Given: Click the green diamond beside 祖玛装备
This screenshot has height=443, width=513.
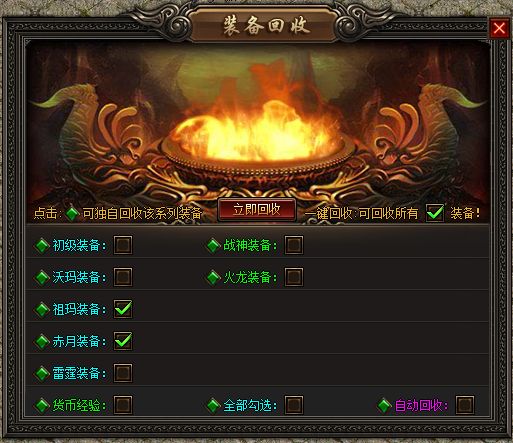Looking at the screenshot, I should tap(42, 309).
